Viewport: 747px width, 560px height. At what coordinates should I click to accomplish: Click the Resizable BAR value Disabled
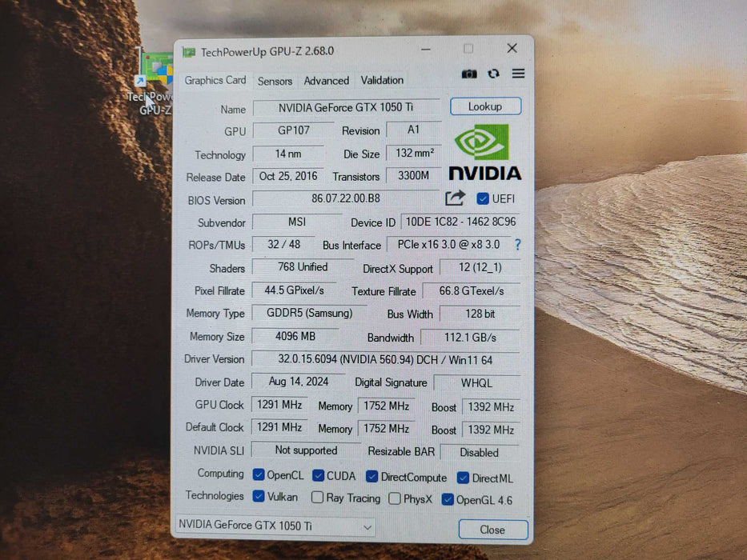point(480,452)
